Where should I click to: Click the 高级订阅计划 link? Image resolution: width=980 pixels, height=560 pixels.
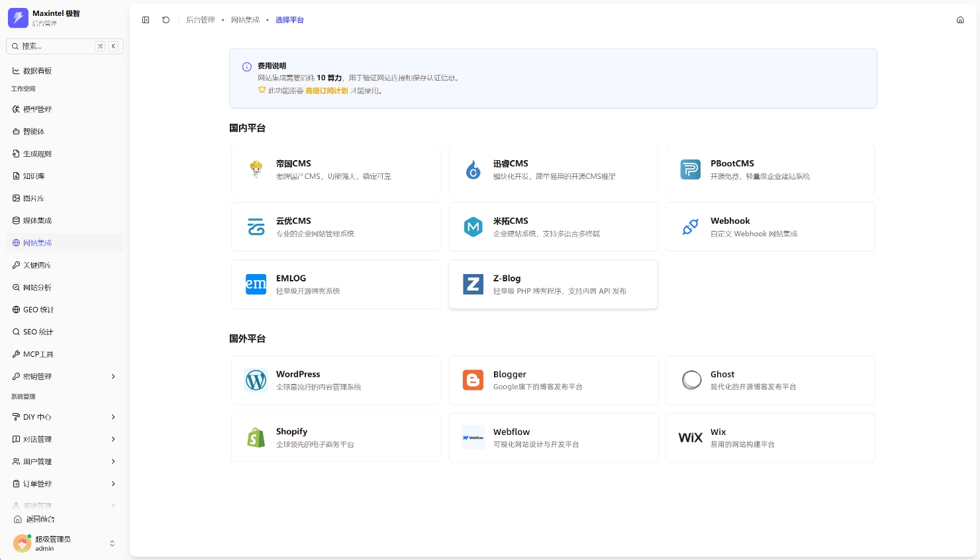[x=326, y=91]
